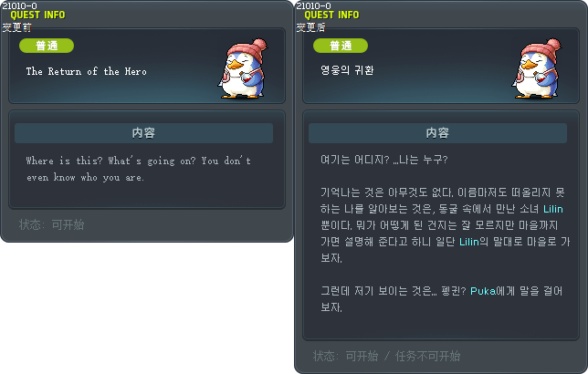588x374 pixels.
Task: Click 任务不可开始 status in right panel
Action: coord(427,356)
